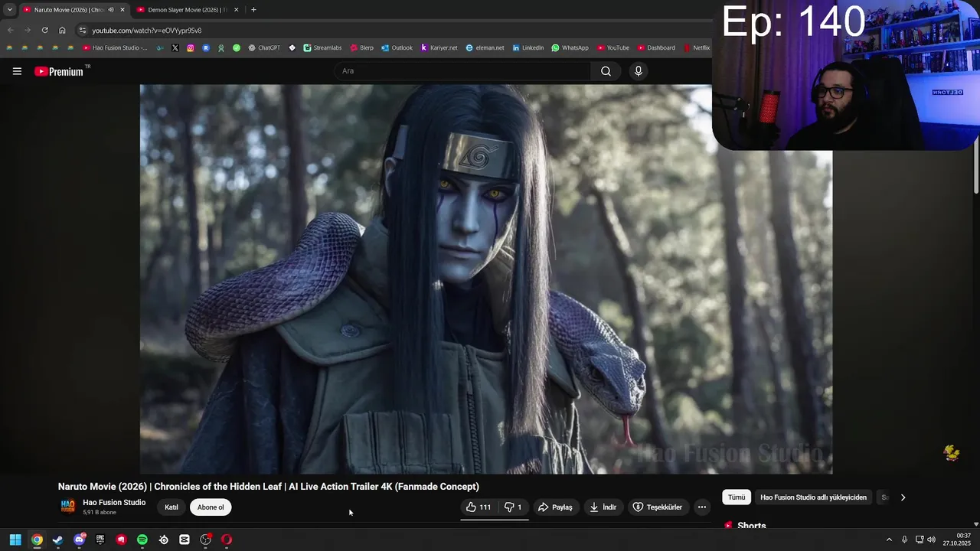Open Discord from taskbar
The width and height of the screenshot is (980, 551).
[x=79, y=540]
